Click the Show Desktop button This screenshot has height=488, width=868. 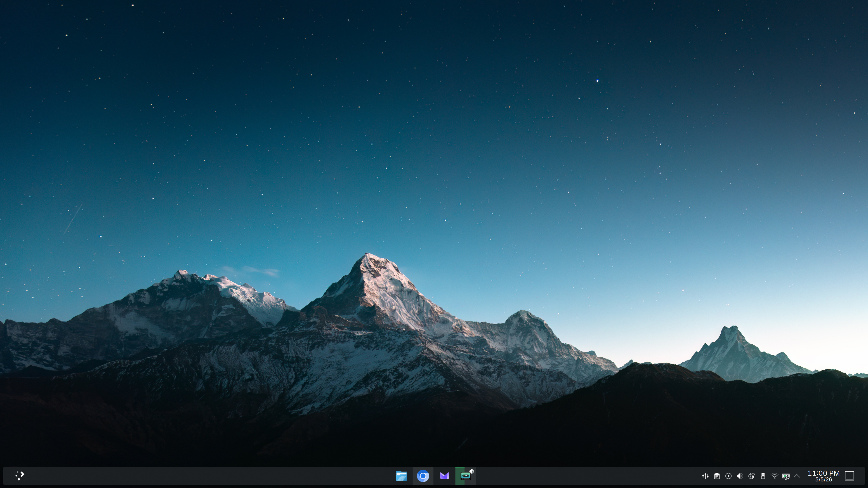click(849, 476)
